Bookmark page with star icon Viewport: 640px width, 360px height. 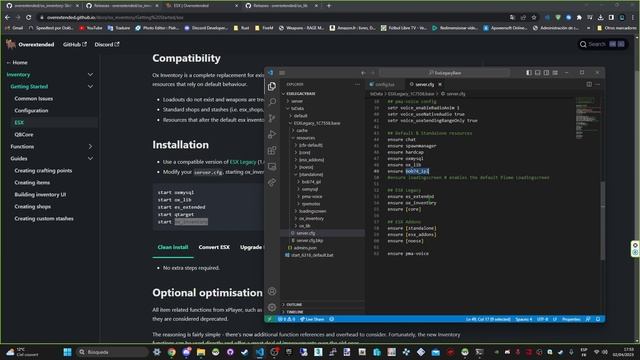tap(534, 18)
